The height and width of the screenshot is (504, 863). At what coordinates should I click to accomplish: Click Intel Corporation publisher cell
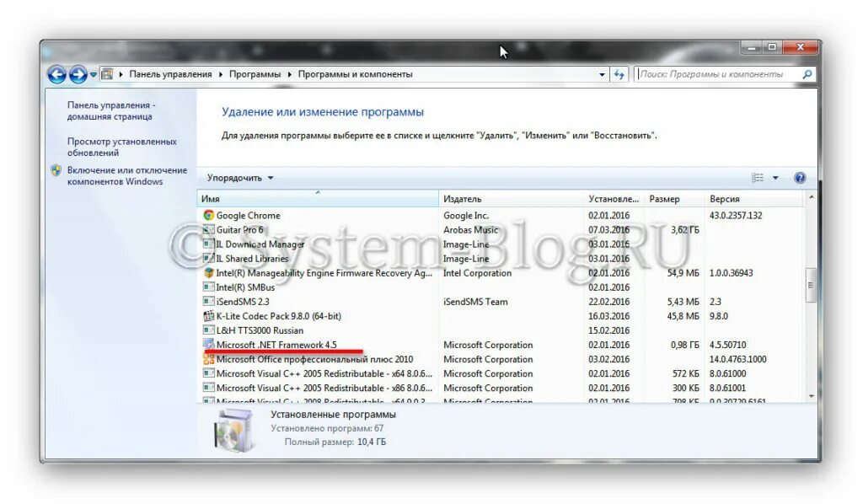477,273
